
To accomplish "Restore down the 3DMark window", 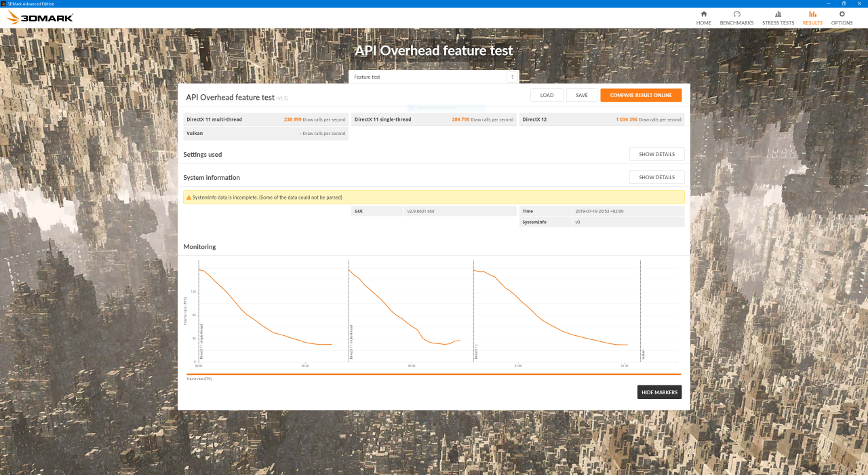I will point(844,3).
